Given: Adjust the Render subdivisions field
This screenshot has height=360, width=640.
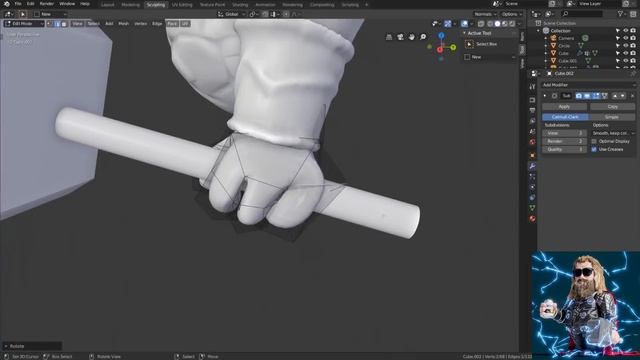Looking at the screenshot, I should click(x=564, y=141).
